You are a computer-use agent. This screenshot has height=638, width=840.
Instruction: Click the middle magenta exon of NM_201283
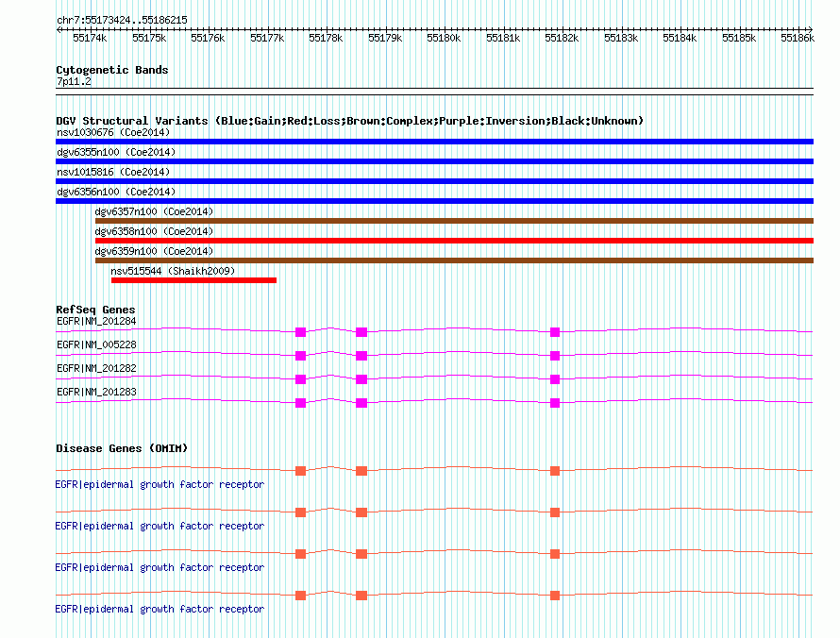pyautogui.click(x=361, y=403)
